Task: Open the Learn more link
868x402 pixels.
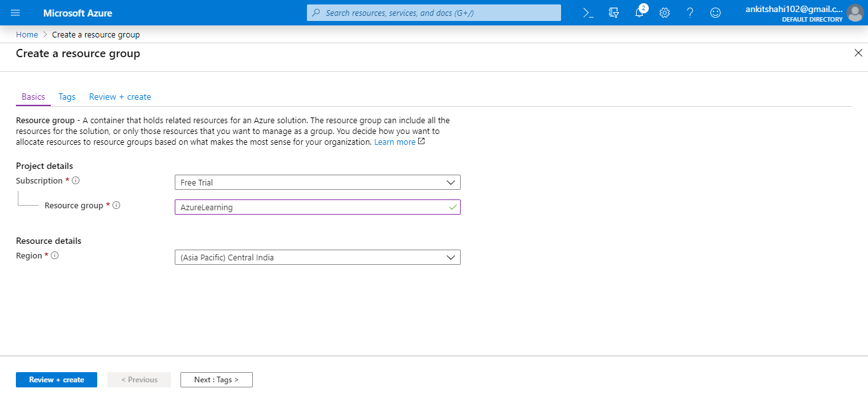Action: (x=395, y=142)
